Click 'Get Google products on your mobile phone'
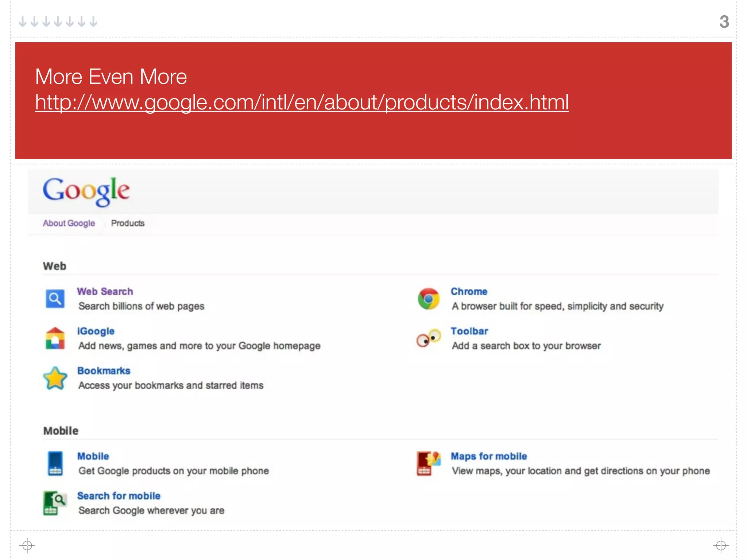 click(174, 471)
